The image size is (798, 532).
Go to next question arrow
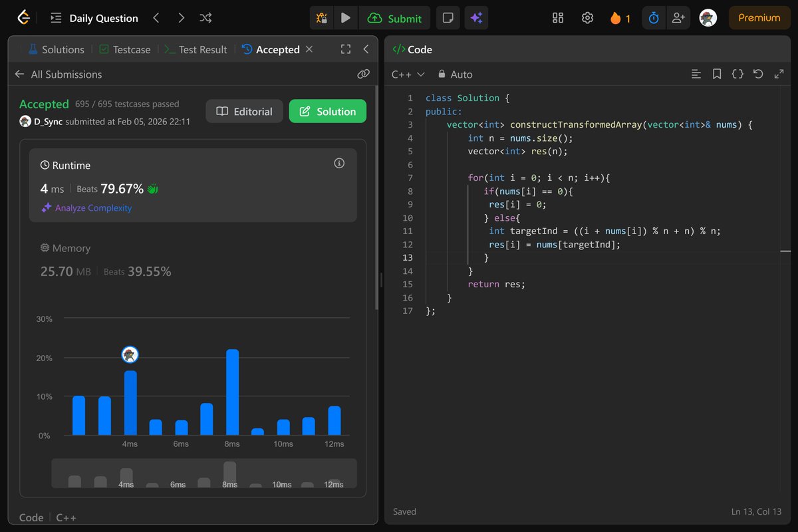coord(181,18)
